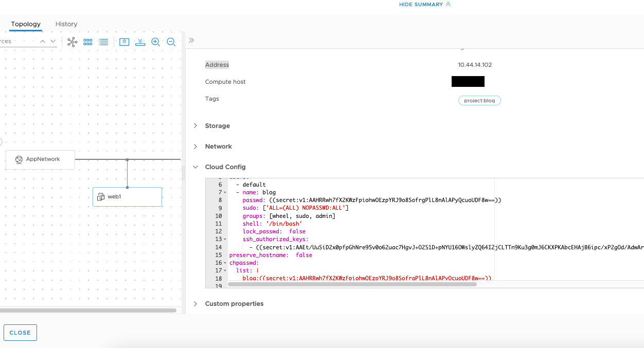Screen dimensions: 644x348
Task: Go to next search result arrow
Action: point(53,41)
